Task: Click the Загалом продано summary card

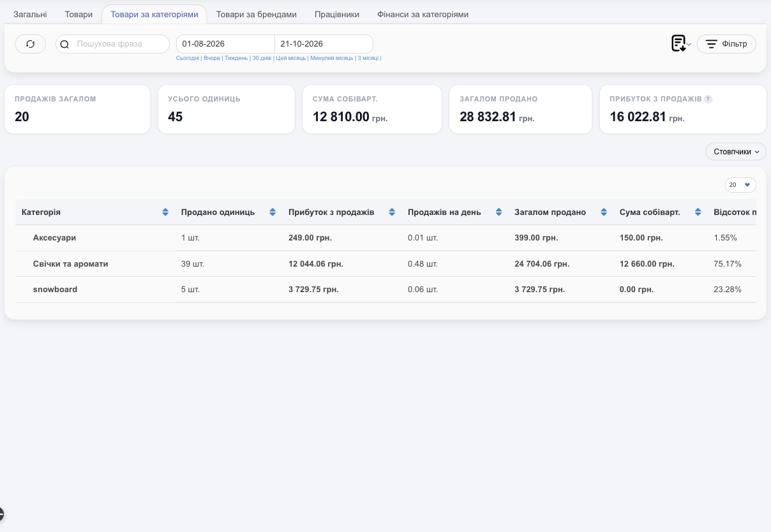Action: [521, 109]
